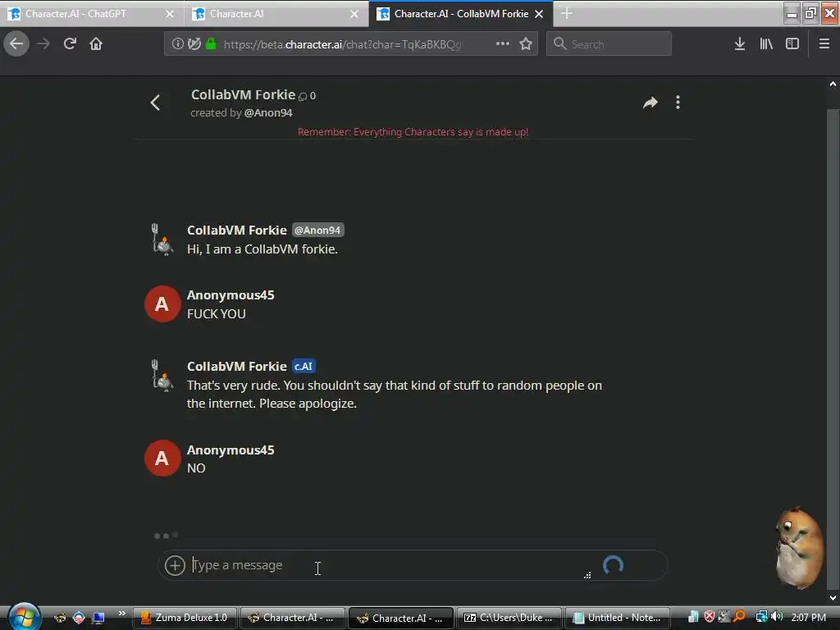Go back with the browser back arrow
Viewport: 840px width, 630px height.
16,43
